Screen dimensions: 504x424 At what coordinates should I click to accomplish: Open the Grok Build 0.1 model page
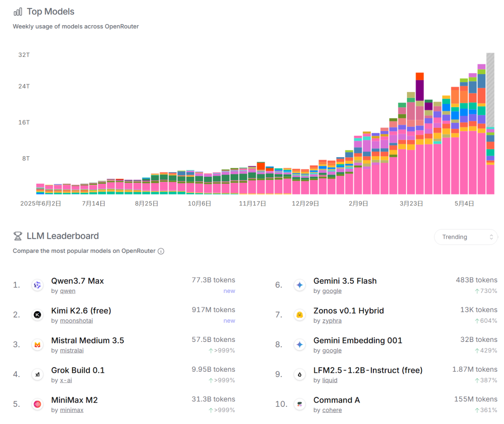coord(78,370)
